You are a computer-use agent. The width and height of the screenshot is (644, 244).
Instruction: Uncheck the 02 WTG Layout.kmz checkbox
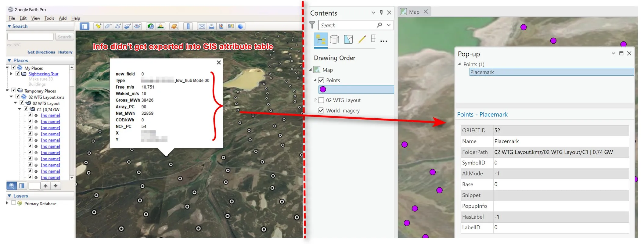[x=17, y=97]
